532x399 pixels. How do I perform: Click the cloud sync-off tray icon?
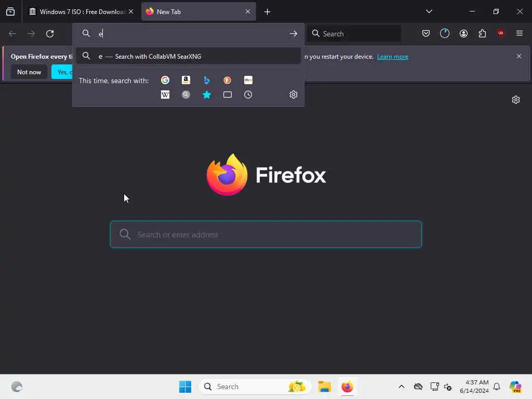(418, 387)
